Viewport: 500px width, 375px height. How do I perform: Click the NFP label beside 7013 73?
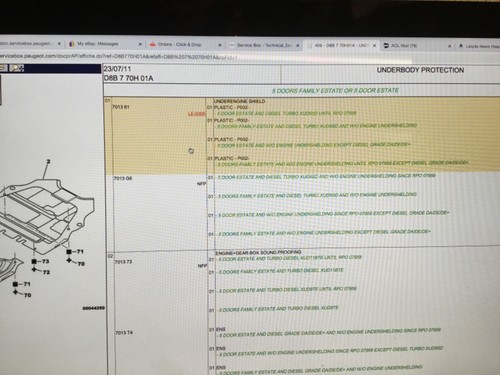202,266
